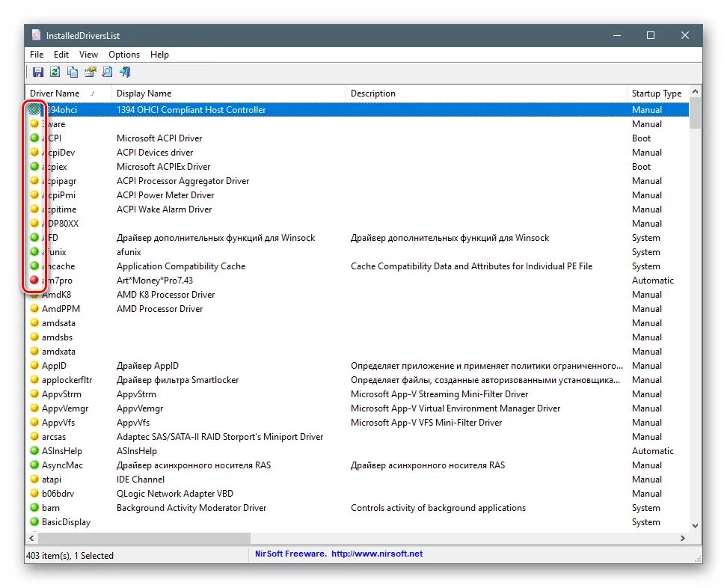Click the vertical scrollbar up arrow
This screenshot has width=727, height=588.
point(695,92)
